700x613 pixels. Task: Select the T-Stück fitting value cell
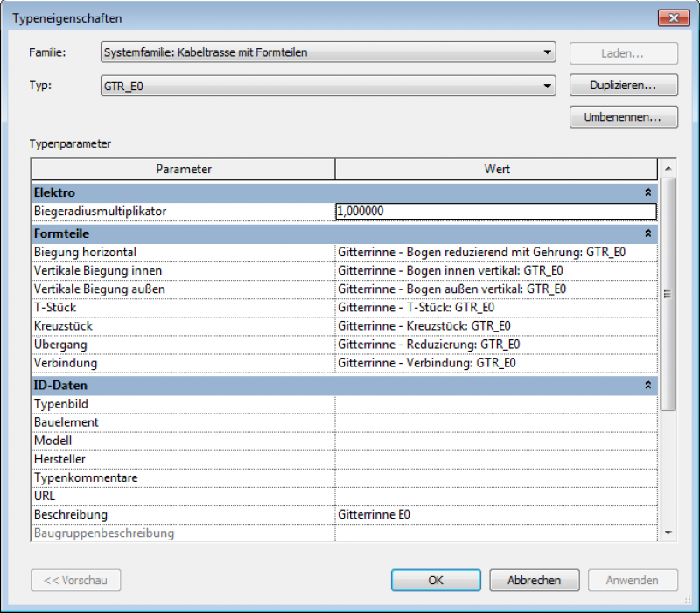click(x=495, y=307)
